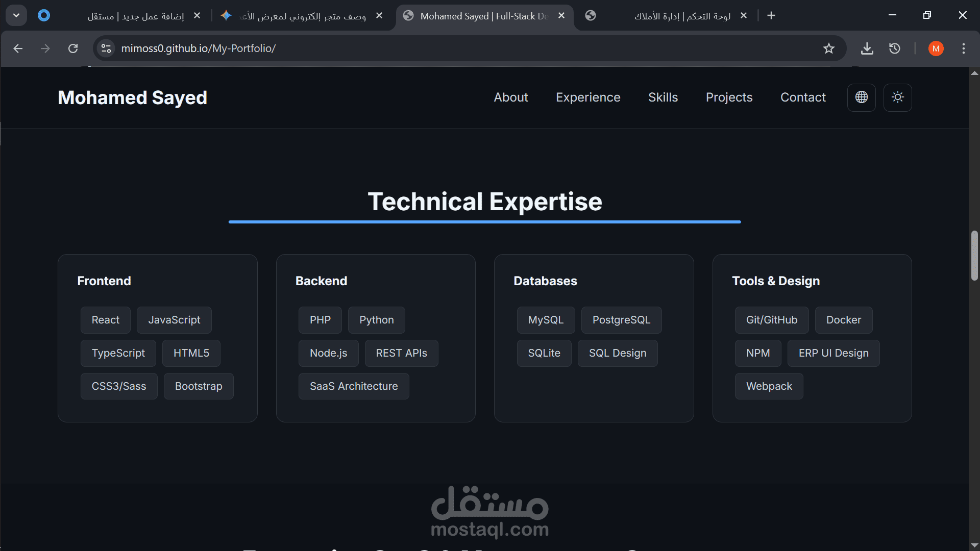Open a new tab with plus button
The height and width of the screenshot is (551, 980).
[771, 16]
